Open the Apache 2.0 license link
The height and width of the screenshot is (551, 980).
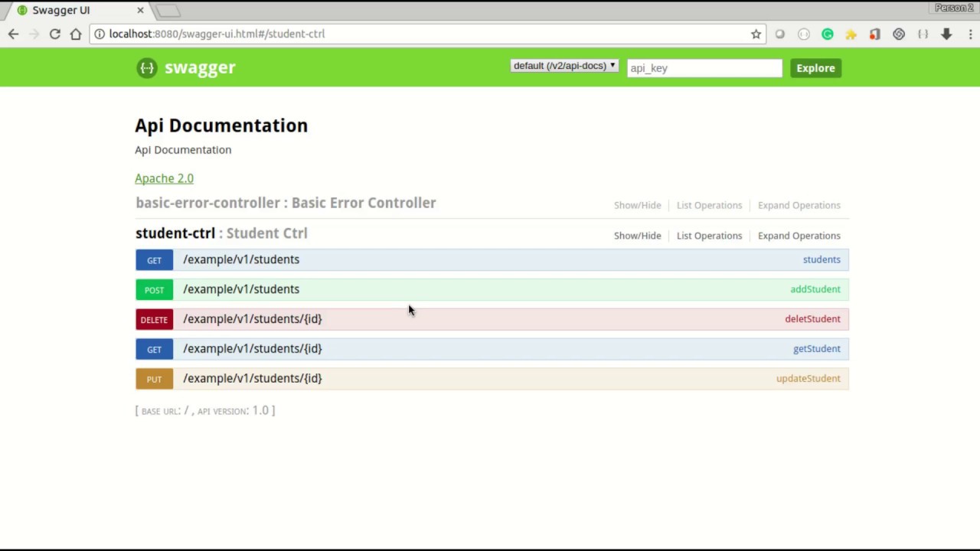click(x=164, y=178)
